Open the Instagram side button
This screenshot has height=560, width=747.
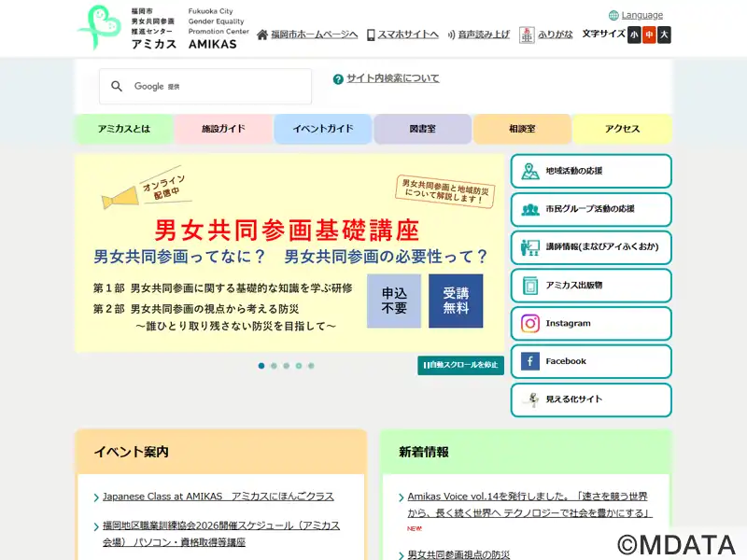(x=591, y=323)
